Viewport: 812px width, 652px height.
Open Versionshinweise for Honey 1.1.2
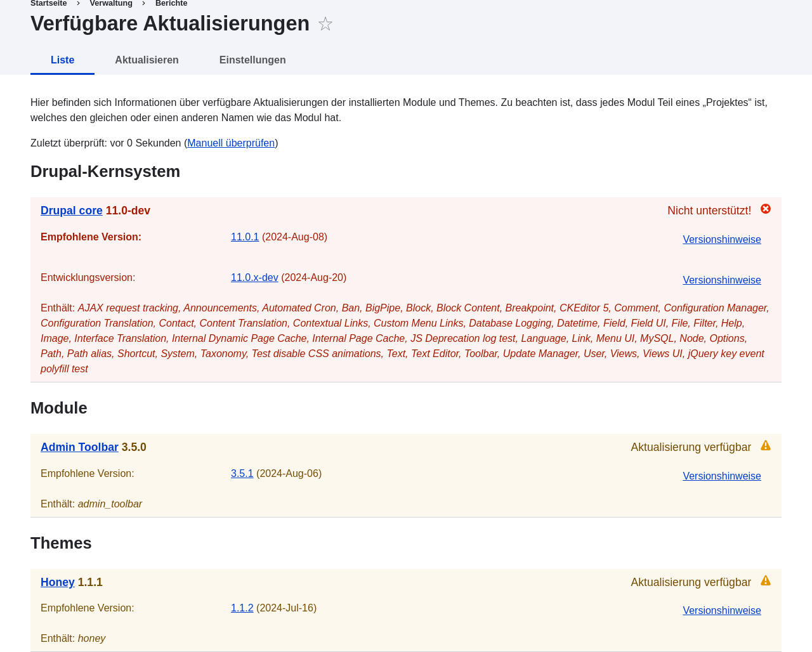[722, 611]
